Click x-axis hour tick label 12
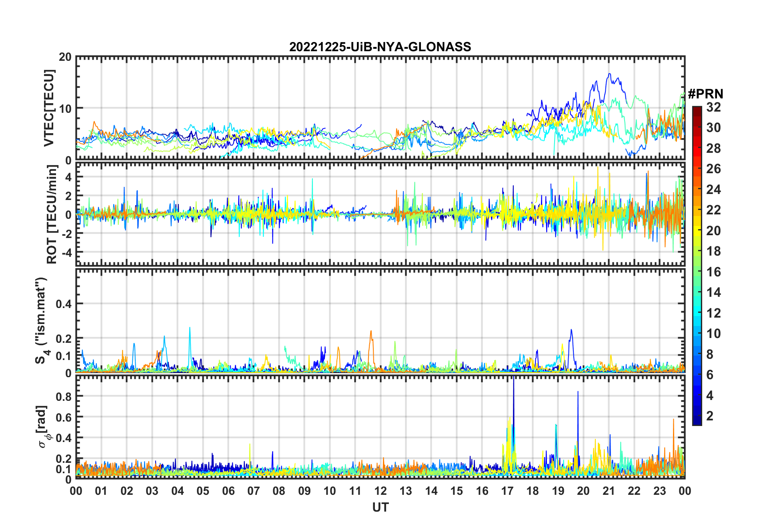Image resolution: width=761 pixels, height=532 pixels. click(x=380, y=491)
